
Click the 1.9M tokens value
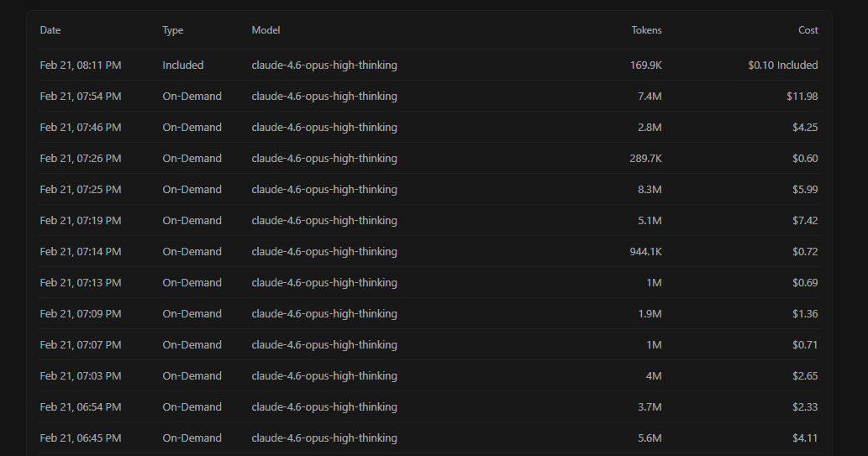[x=650, y=313]
